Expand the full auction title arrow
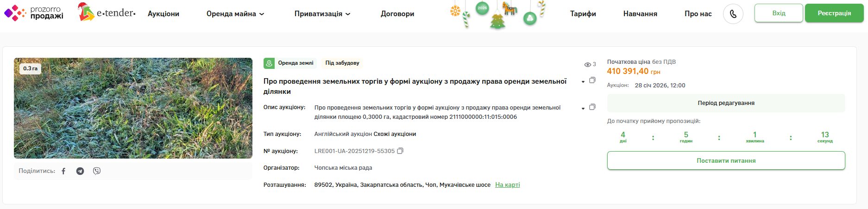The width and height of the screenshot is (868, 209). click(x=583, y=82)
